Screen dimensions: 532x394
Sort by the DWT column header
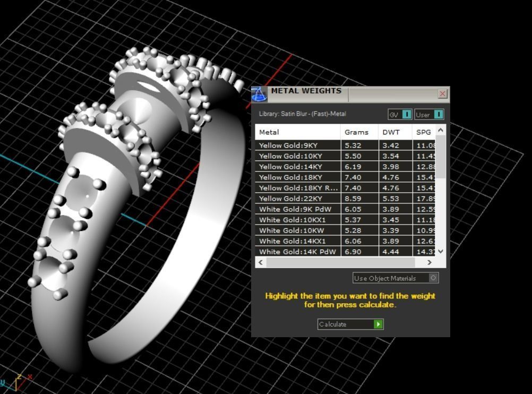pyautogui.click(x=395, y=132)
